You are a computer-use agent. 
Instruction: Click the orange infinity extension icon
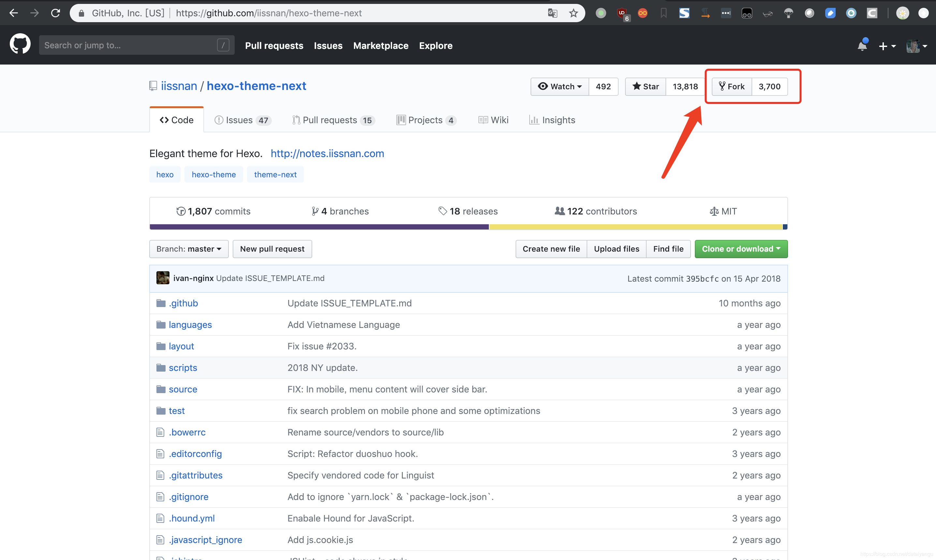pyautogui.click(x=643, y=13)
